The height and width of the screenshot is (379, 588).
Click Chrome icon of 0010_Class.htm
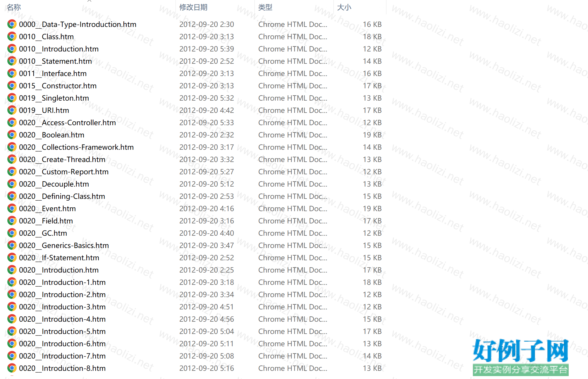[x=12, y=37]
